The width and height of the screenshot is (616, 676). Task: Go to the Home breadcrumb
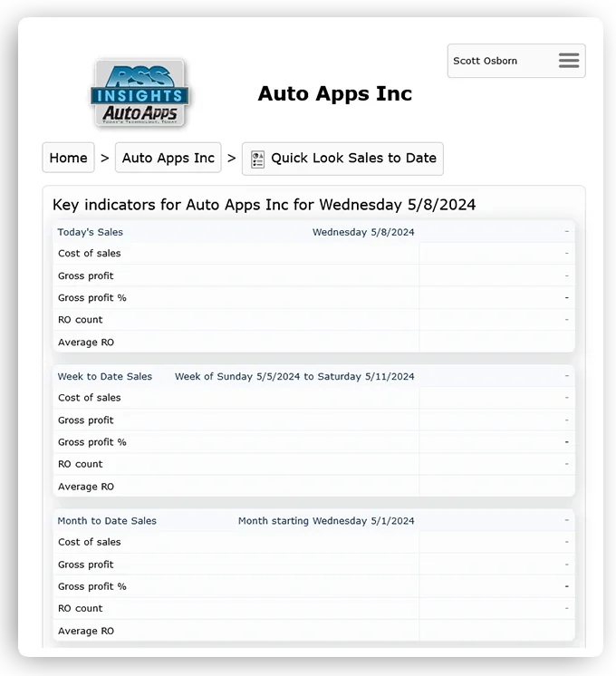coord(68,158)
